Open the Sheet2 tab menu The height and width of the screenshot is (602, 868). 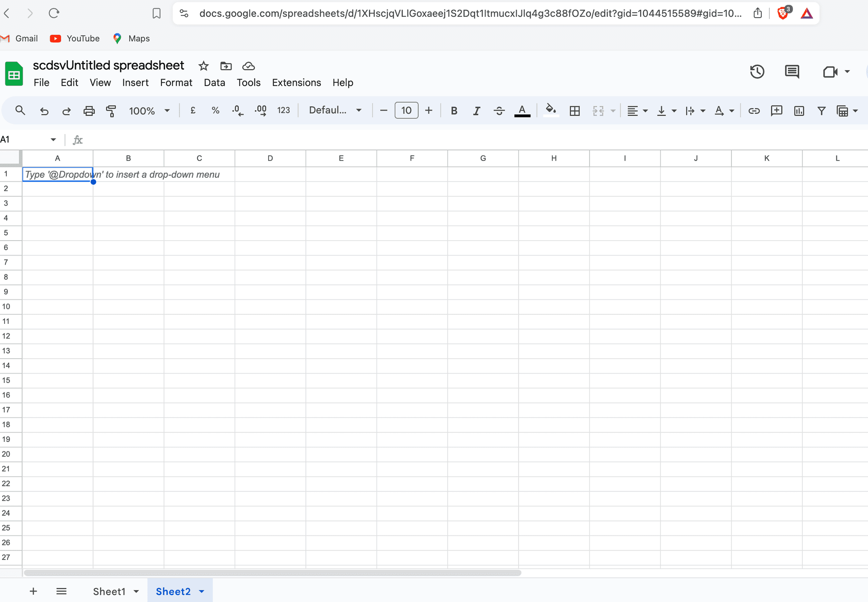pyautogui.click(x=201, y=591)
